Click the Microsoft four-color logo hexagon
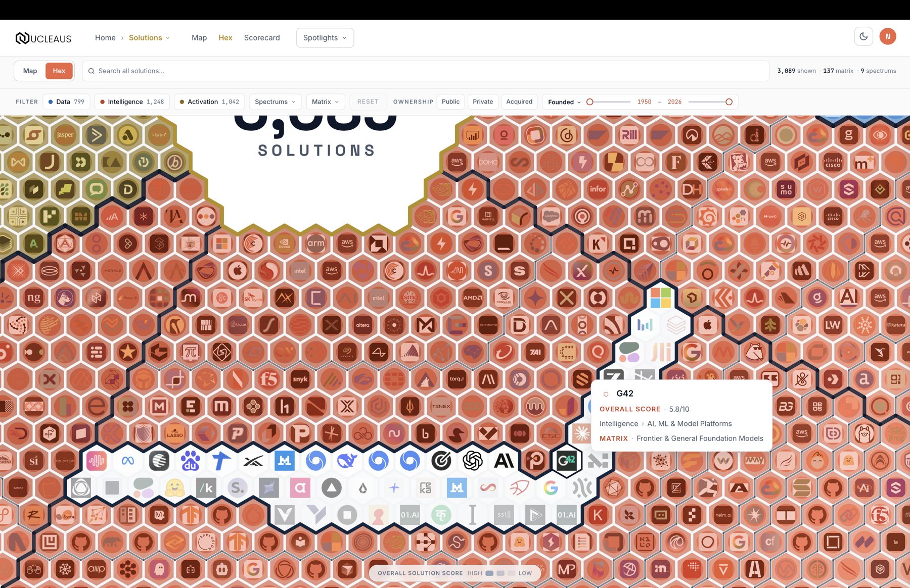Image resolution: width=910 pixels, height=588 pixels. (661, 298)
